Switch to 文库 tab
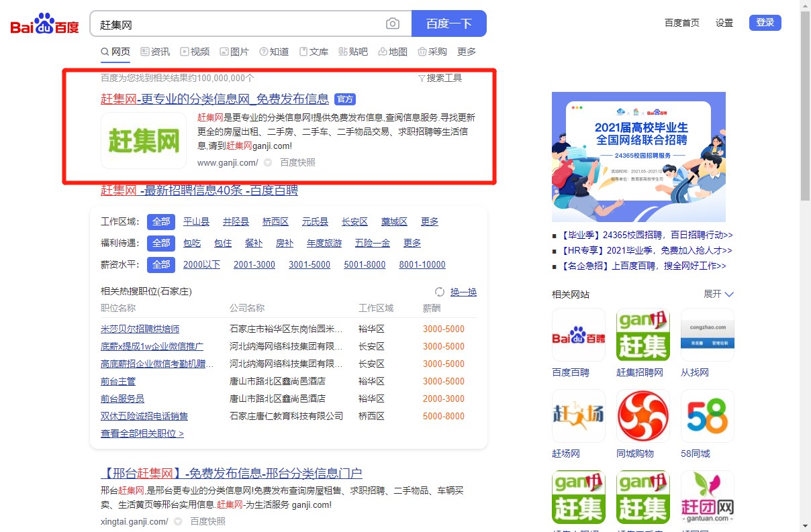 (314, 52)
